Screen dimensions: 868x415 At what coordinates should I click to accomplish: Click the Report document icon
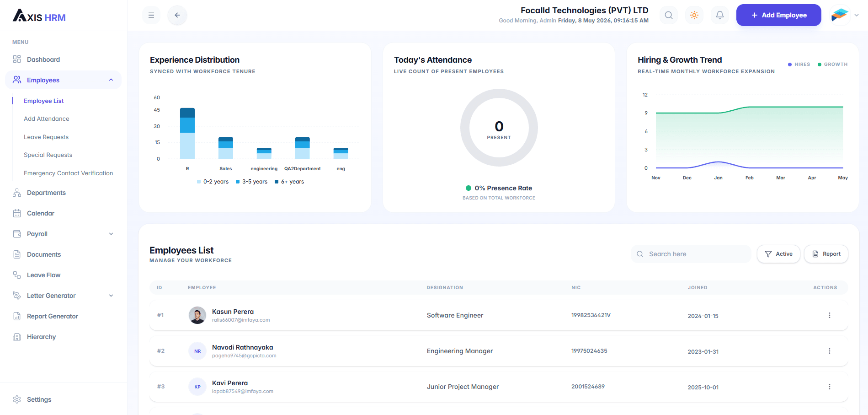[x=815, y=254]
